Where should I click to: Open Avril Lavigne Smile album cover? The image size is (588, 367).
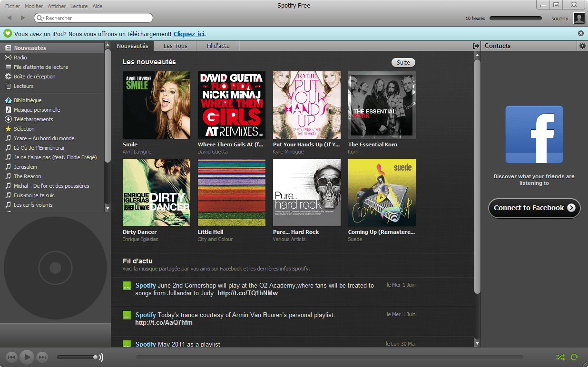point(157,105)
